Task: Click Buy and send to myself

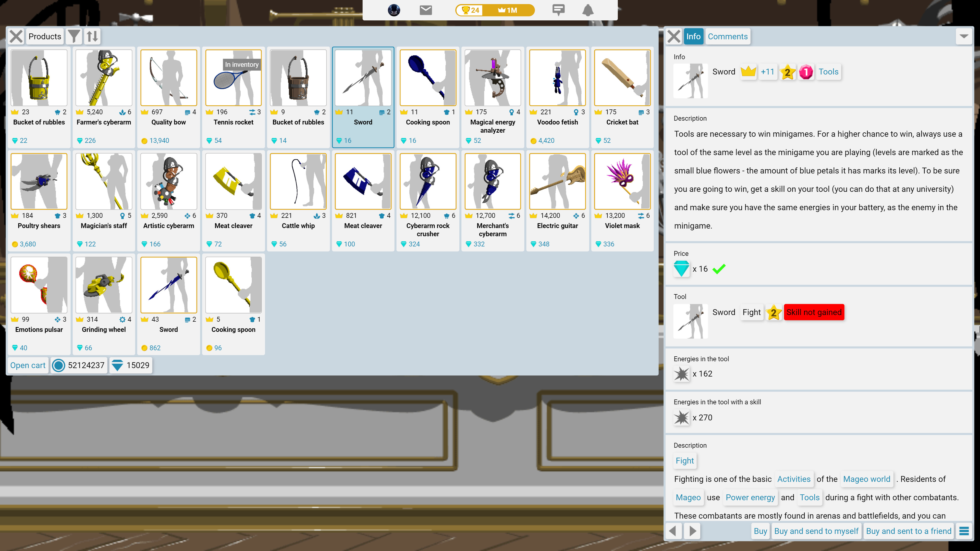Action: click(816, 531)
